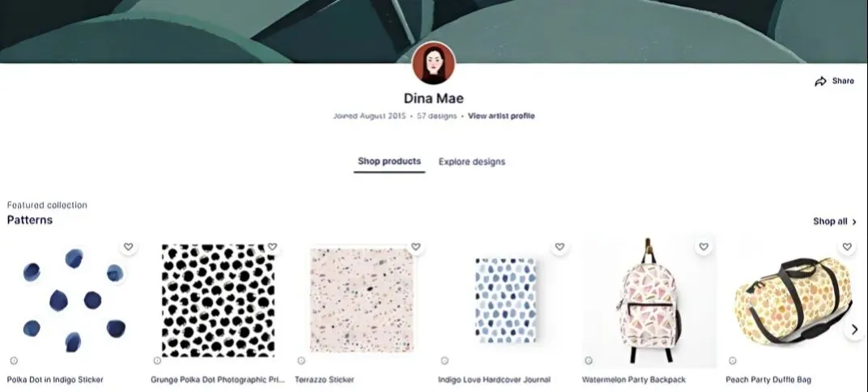
Task: Click info icon under Terrazzo Sticker
Action: [x=301, y=360]
